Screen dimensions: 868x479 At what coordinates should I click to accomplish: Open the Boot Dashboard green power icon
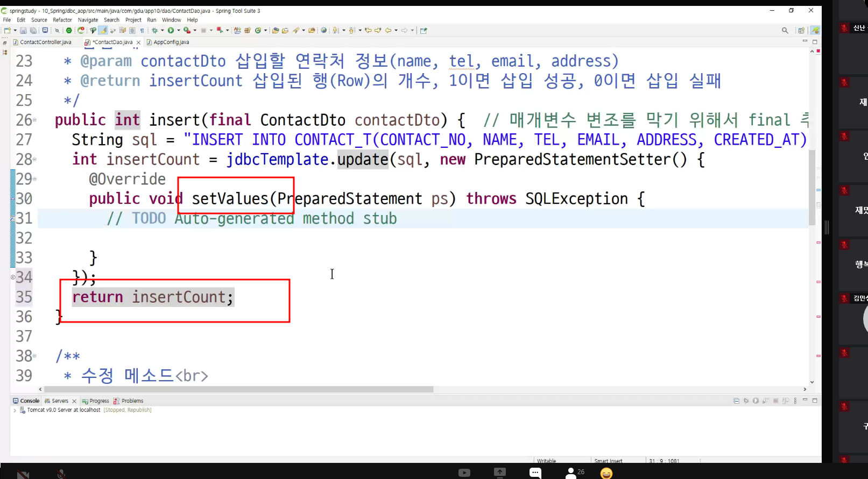(69, 31)
